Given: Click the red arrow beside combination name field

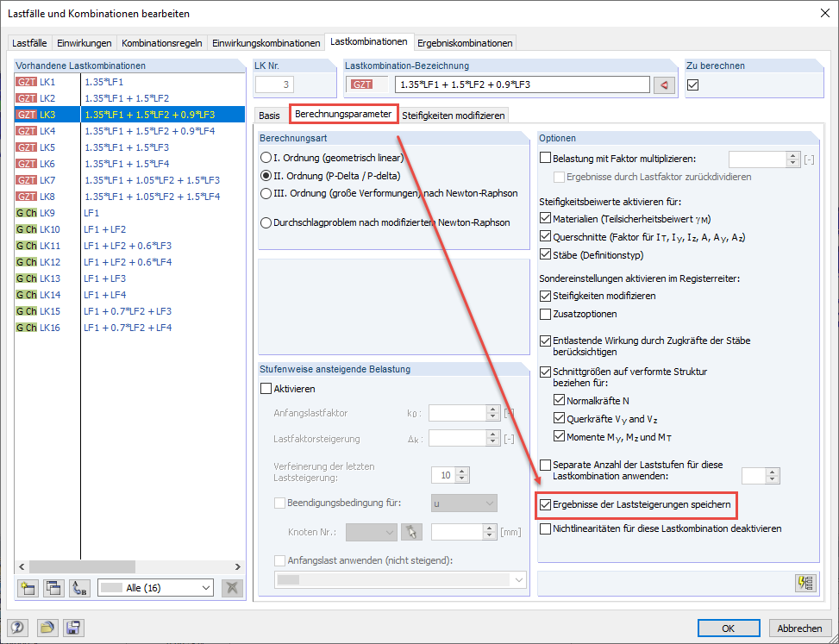Looking at the screenshot, I should coord(663,84).
